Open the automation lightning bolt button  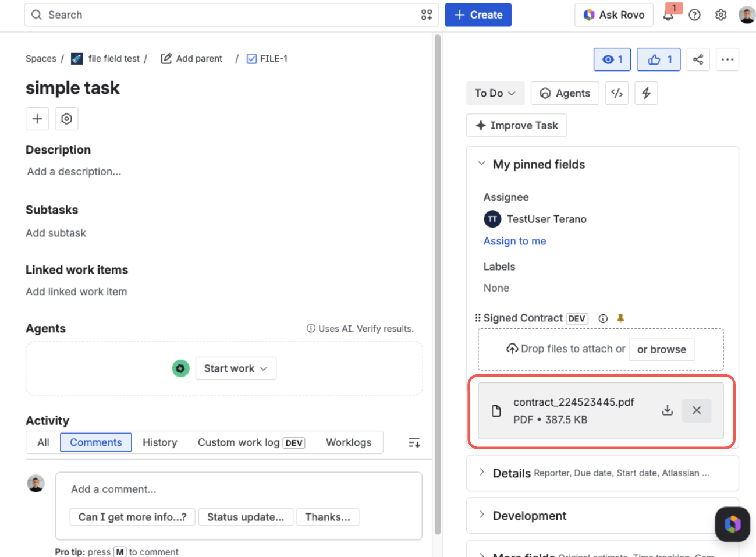tap(646, 93)
